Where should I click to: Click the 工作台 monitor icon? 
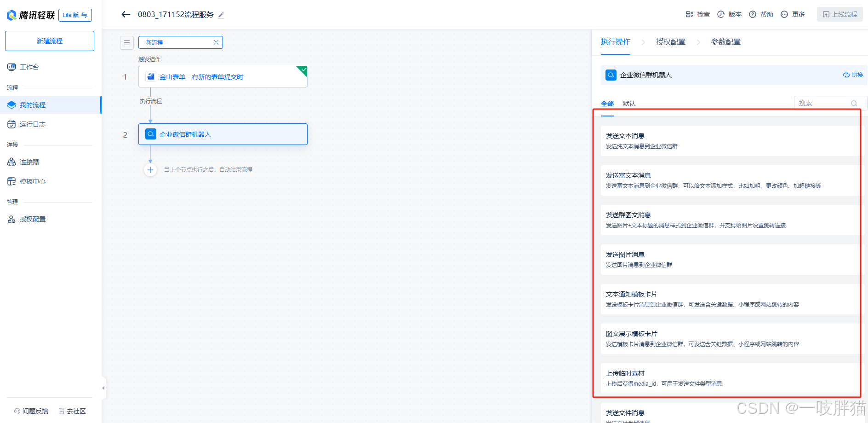pos(11,67)
